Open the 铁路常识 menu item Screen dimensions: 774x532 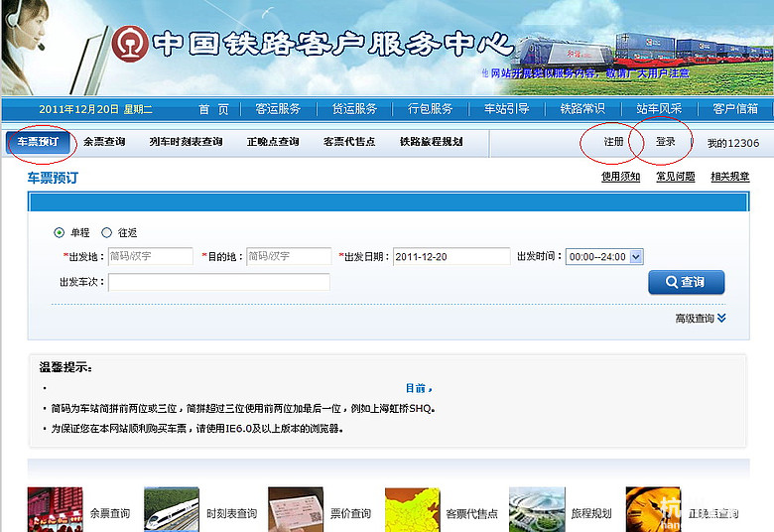point(582,108)
